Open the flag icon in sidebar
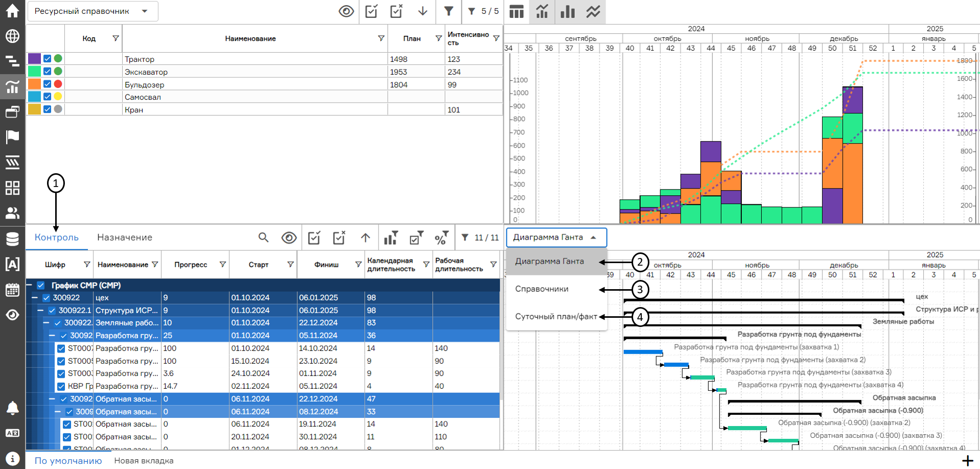Screen dimensions: 980x469 tap(12, 136)
